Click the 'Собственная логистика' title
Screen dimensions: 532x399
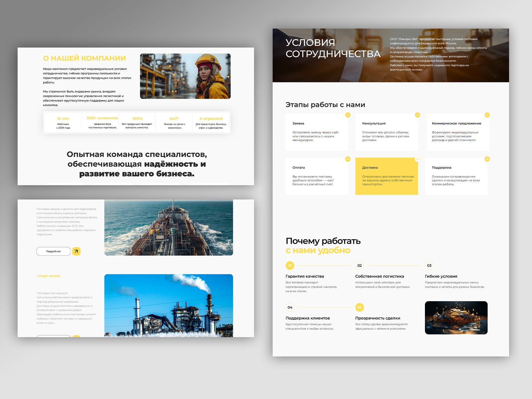[x=379, y=276]
